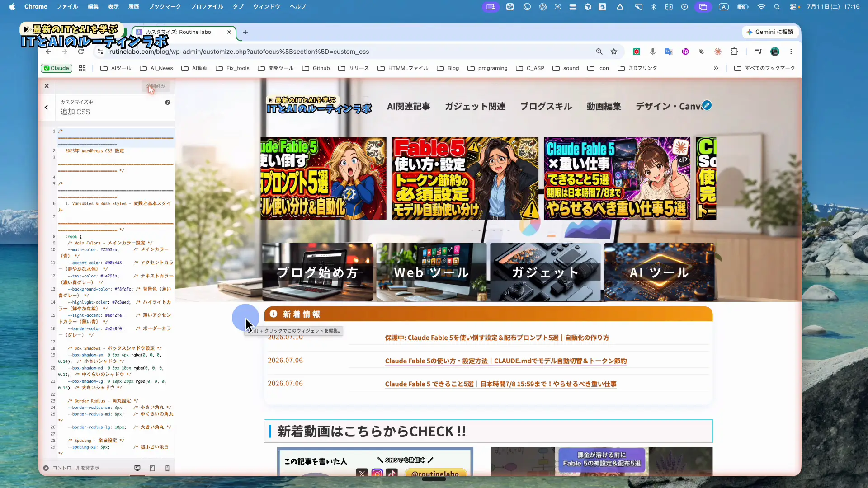Click the 公開済み publish button

coord(156,86)
